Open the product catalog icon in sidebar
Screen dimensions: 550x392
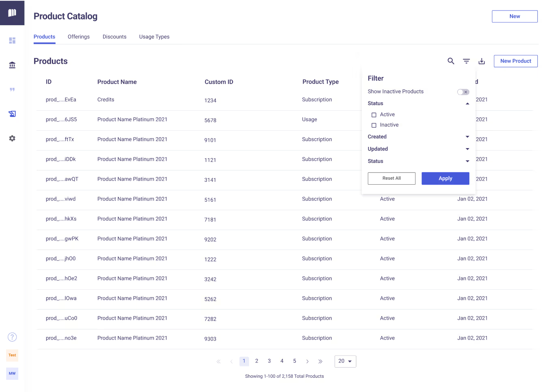point(12,114)
